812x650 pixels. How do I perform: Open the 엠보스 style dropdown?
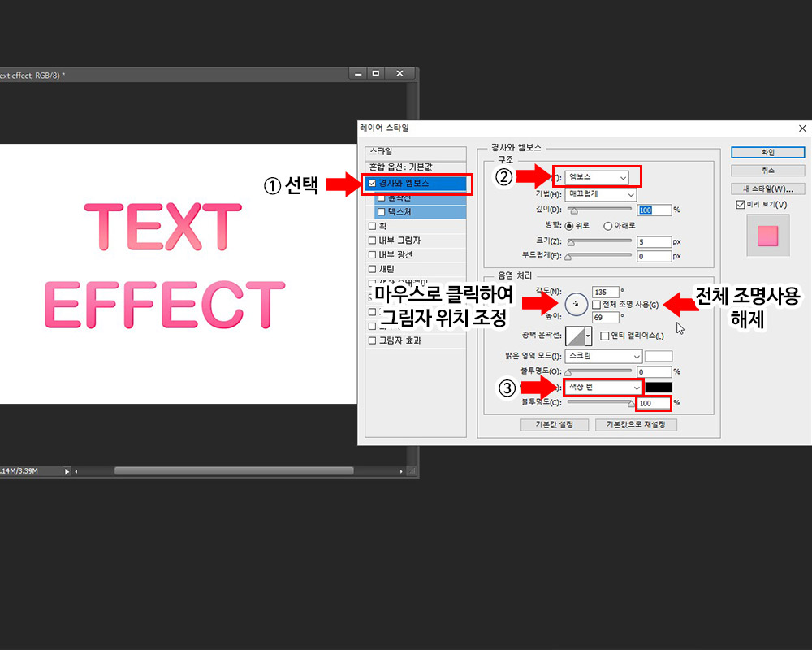point(597,177)
